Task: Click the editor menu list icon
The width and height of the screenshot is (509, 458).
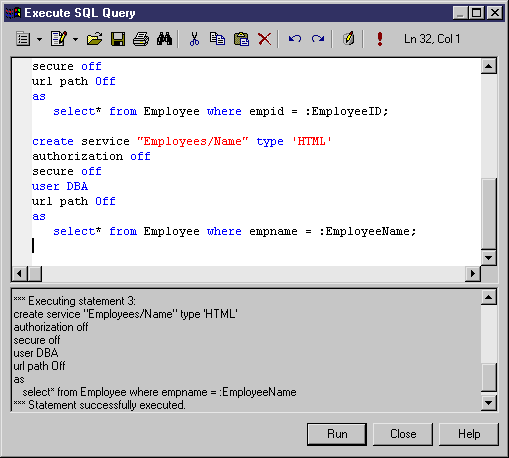Action: (x=23, y=39)
